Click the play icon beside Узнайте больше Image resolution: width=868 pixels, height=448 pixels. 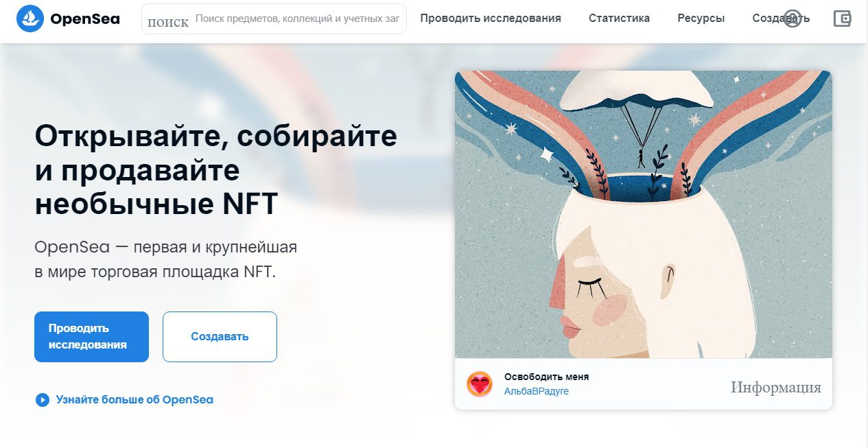click(x=43, y=399)
